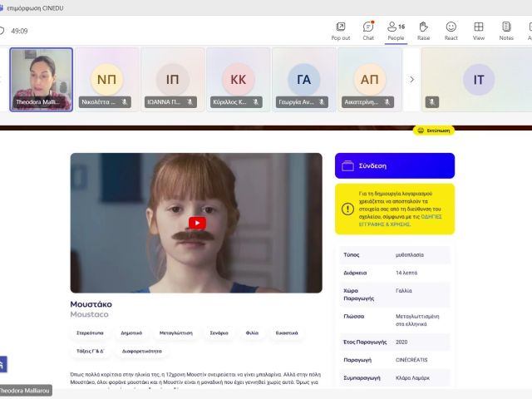Click the yellow Εκτύπωση print button

click(434, 131)
